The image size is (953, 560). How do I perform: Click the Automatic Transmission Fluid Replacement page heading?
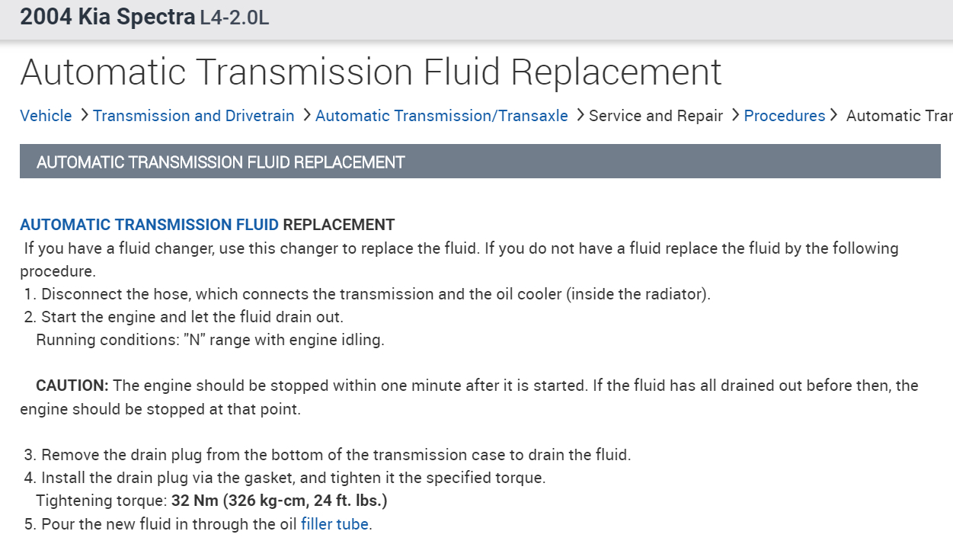[371, 72]
